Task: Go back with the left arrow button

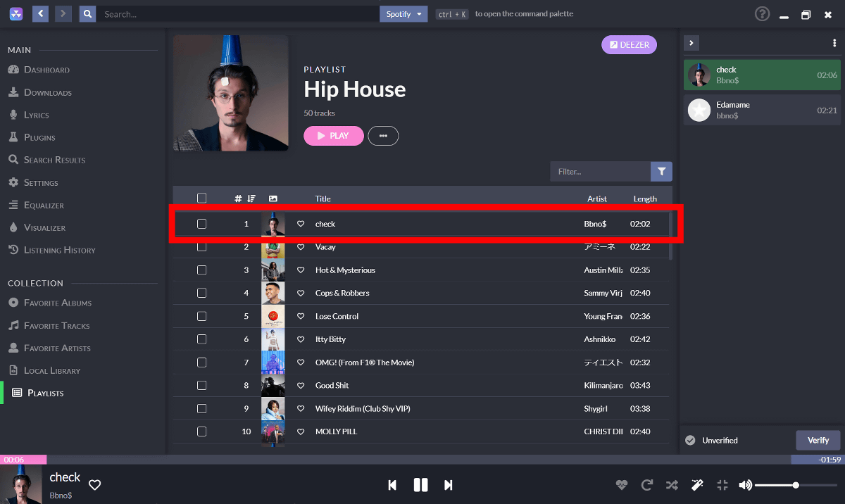Action: (40, 14)
